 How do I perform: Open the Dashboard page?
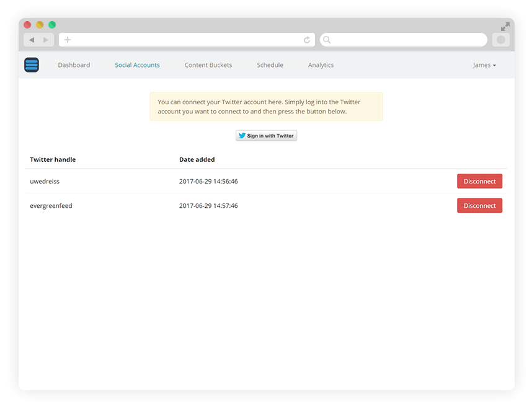(x=74, y=65)
